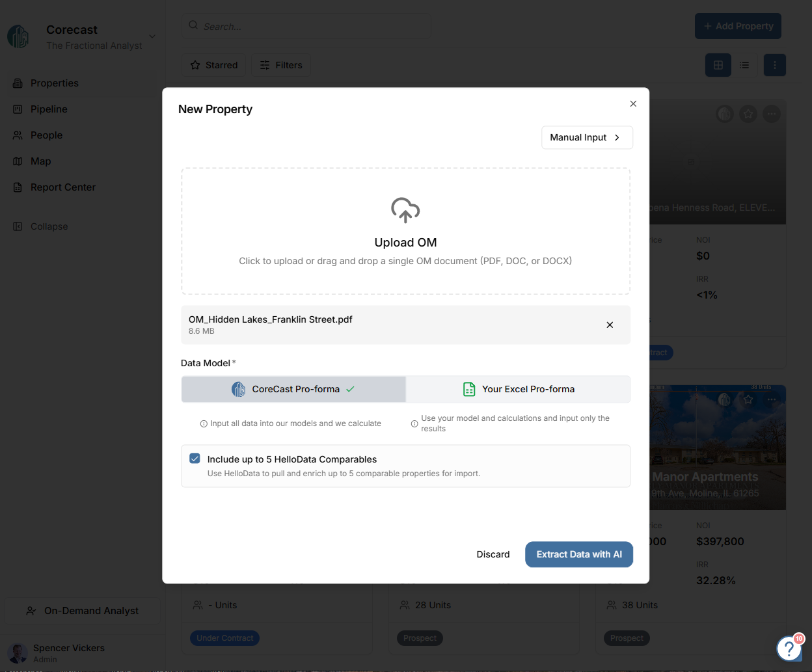Close the New Property dialog
Screen dimensions: 812x672
coord(633,104)
